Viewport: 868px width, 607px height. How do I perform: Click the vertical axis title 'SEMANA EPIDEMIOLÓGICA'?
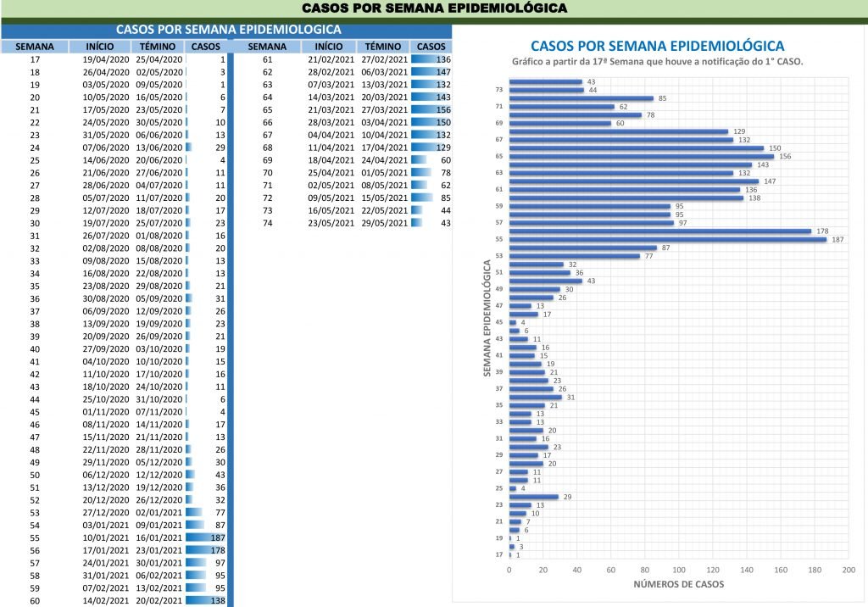(487, 319)
